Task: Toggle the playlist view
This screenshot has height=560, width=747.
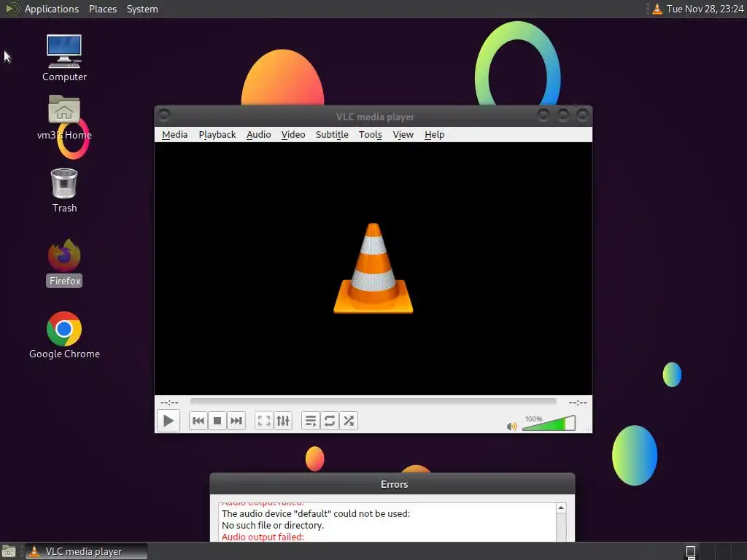Action: (x=311, y=421)
